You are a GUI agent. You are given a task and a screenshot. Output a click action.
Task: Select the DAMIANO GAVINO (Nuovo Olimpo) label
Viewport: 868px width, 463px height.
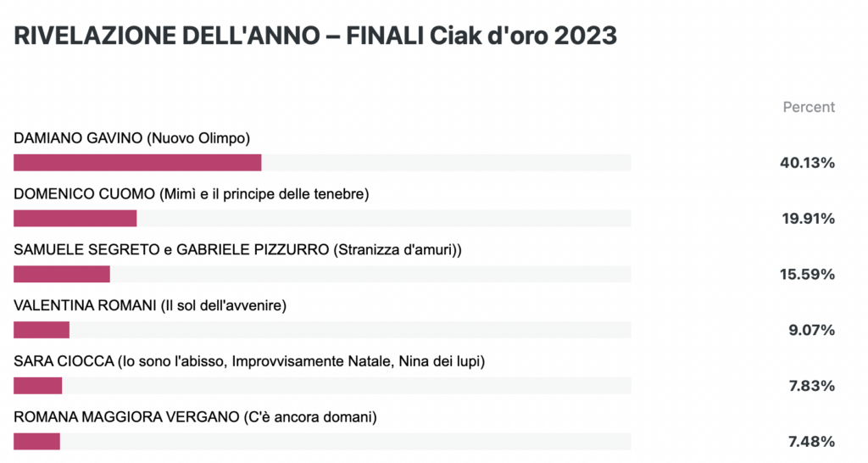point(131,138)
